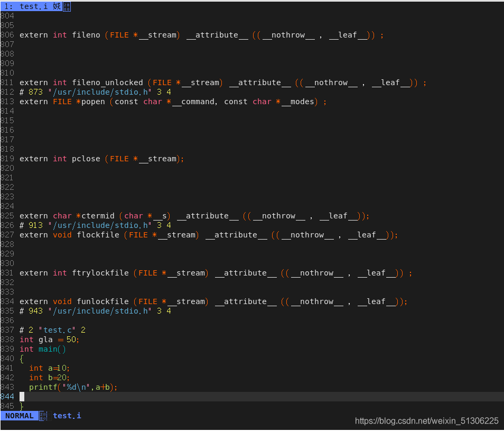Click the "%d\n" format string
The image size is (504, 431).
pos(76,387)
